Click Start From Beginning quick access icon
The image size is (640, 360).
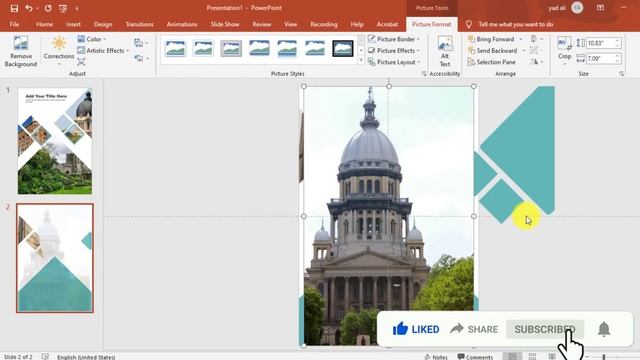pos(63,8)
